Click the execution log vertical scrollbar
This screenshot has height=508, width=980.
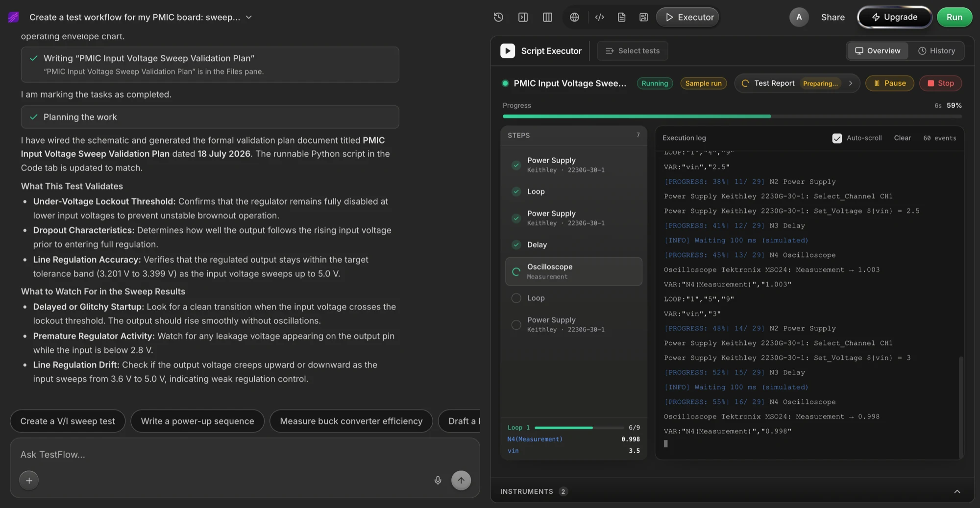pos(960,407)
